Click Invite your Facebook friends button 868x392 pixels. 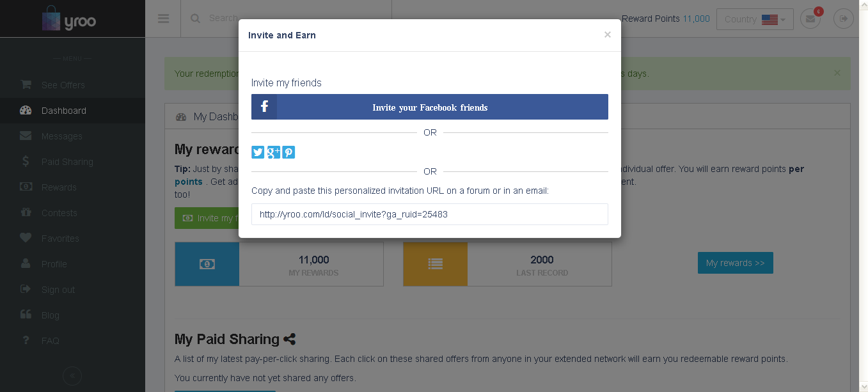point(430,107)
